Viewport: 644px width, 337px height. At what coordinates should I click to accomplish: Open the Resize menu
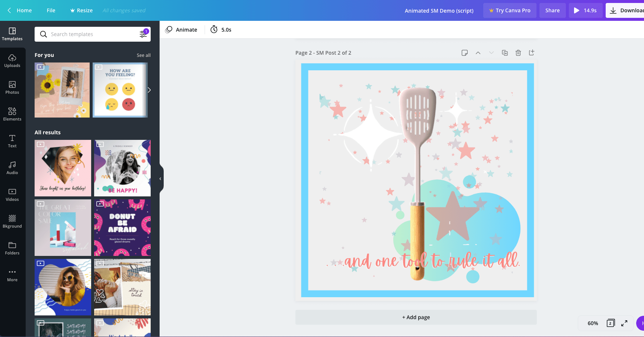tap(81, 10)
